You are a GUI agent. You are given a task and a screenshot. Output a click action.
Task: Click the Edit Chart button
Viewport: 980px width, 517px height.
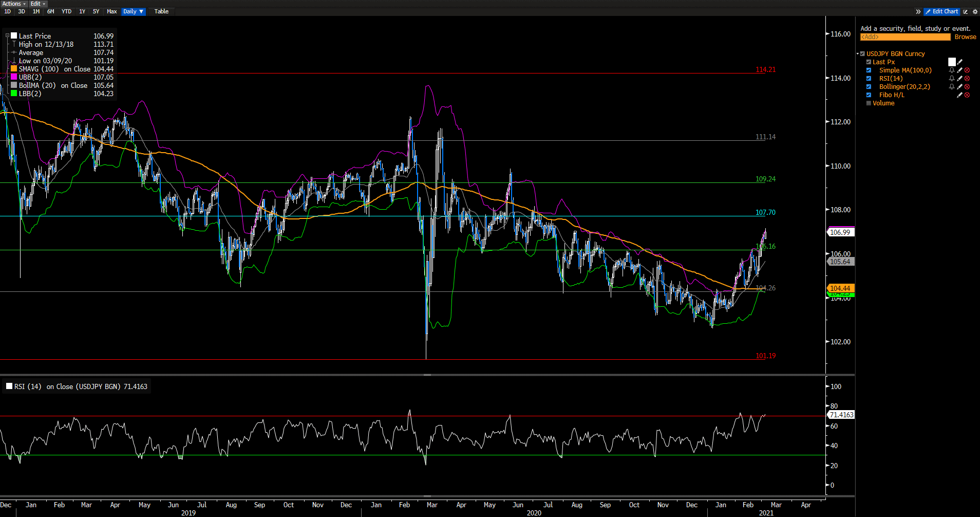(942, 11)
